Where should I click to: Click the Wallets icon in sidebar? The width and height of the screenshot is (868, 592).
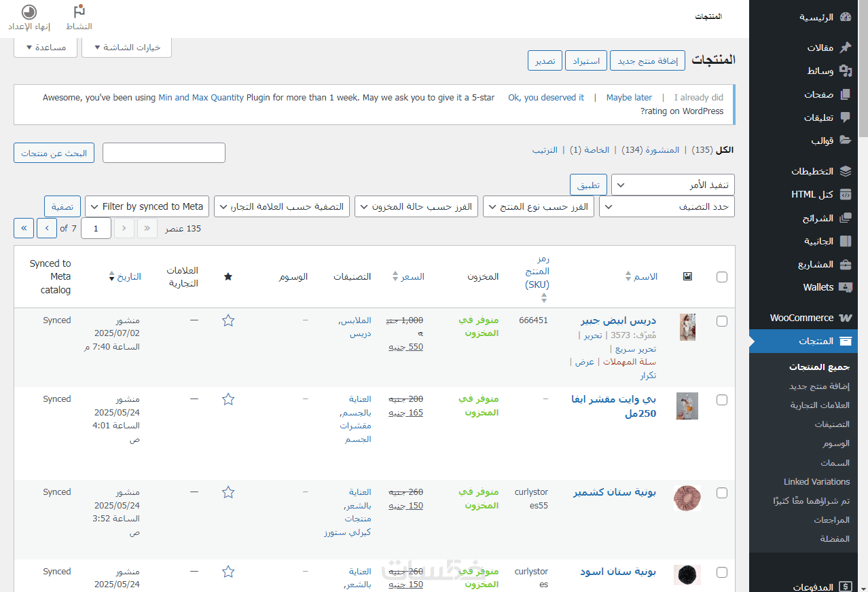845,287
